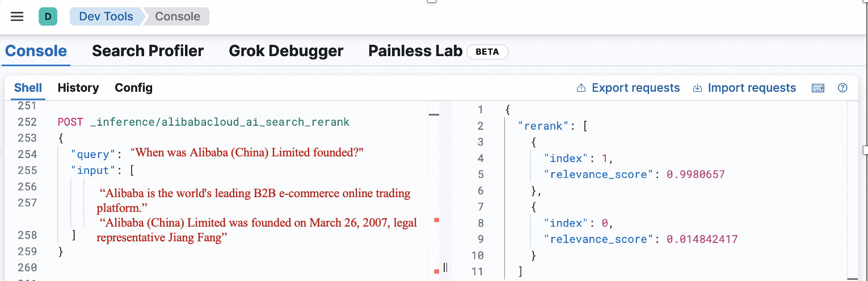Click line number 260 in editor gutter
The width and height of the screenshot is (868, 281).
pos(27,267)
